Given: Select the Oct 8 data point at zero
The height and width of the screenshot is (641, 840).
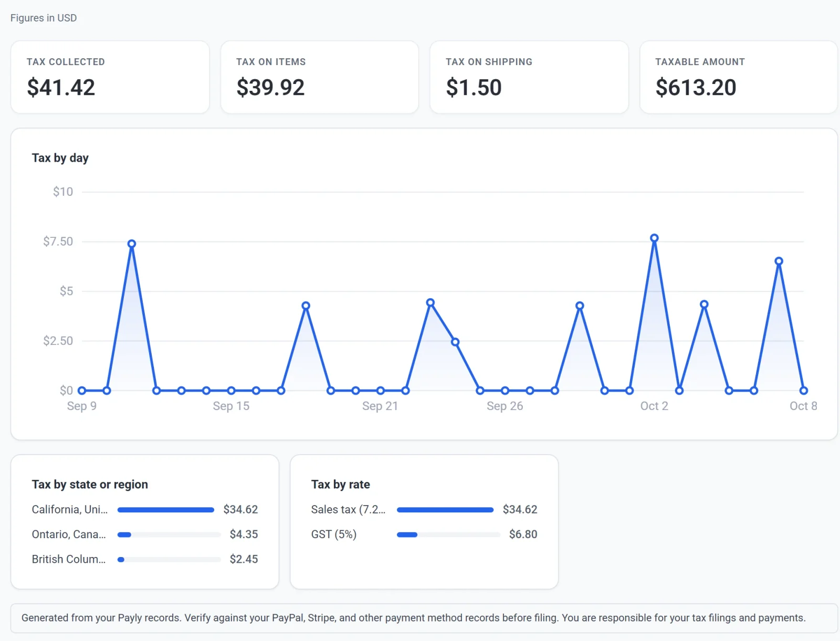Looking at the screenshot, I should click(x=803, y=391).
